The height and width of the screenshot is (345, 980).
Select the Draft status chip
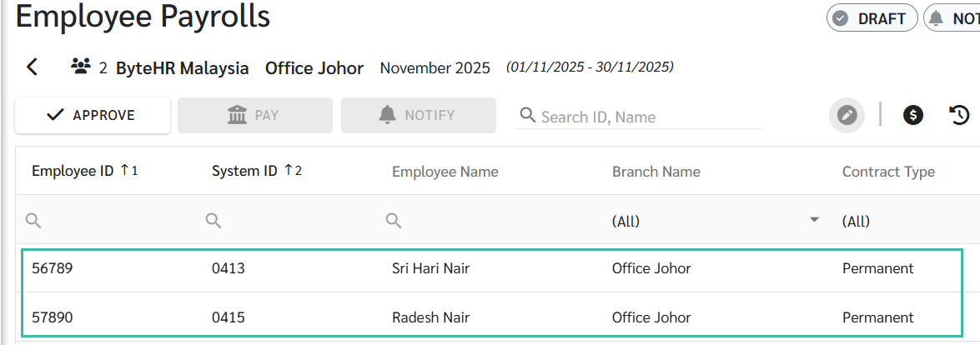pyautogui.click(x=872, y=18)
